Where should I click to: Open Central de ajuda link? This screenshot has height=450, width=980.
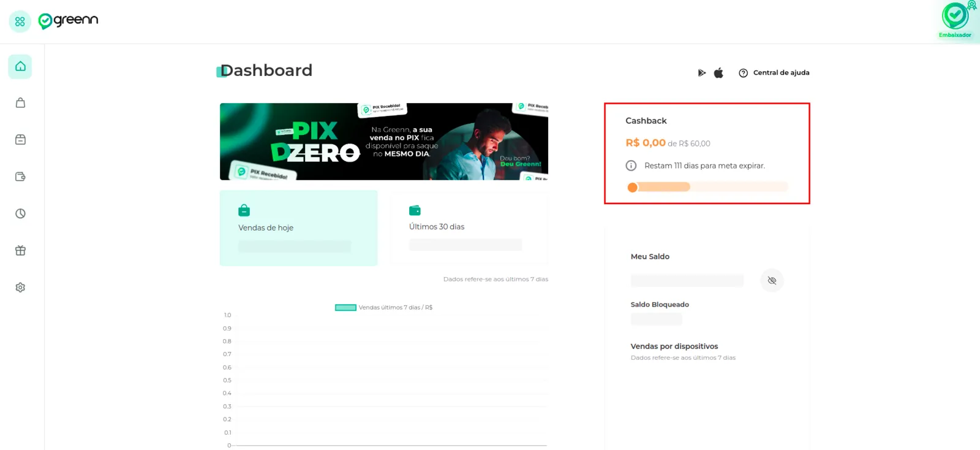pyautogui.click(x=774, y=73)
